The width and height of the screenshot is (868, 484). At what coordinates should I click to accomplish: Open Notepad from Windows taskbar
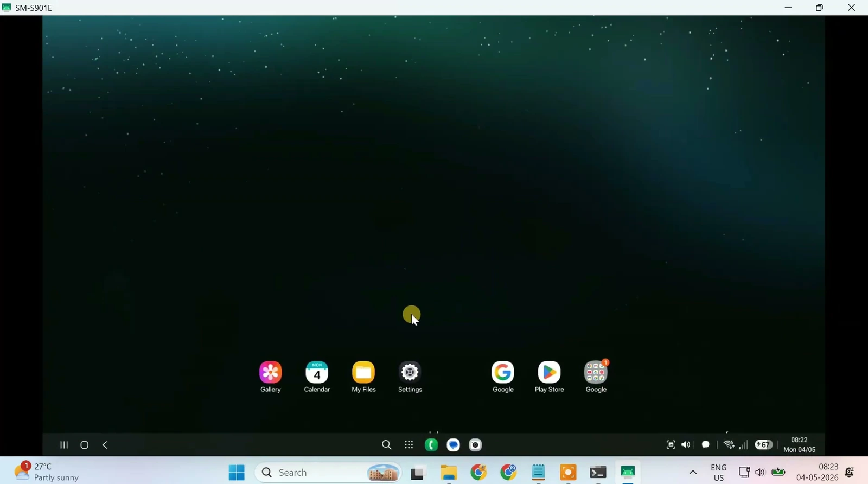pyautogui.click(x=538, y=473)
